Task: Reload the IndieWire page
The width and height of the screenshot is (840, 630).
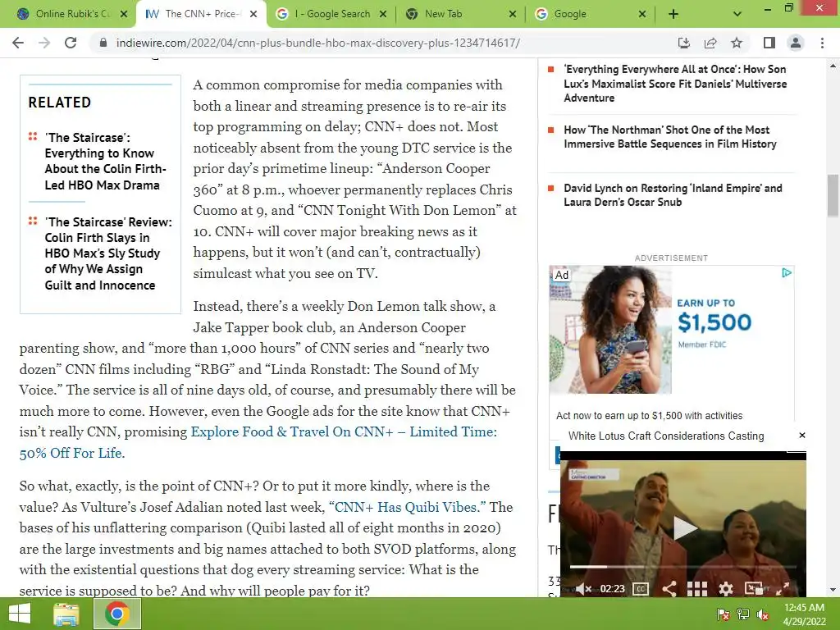Action: (x=71, y=43)
